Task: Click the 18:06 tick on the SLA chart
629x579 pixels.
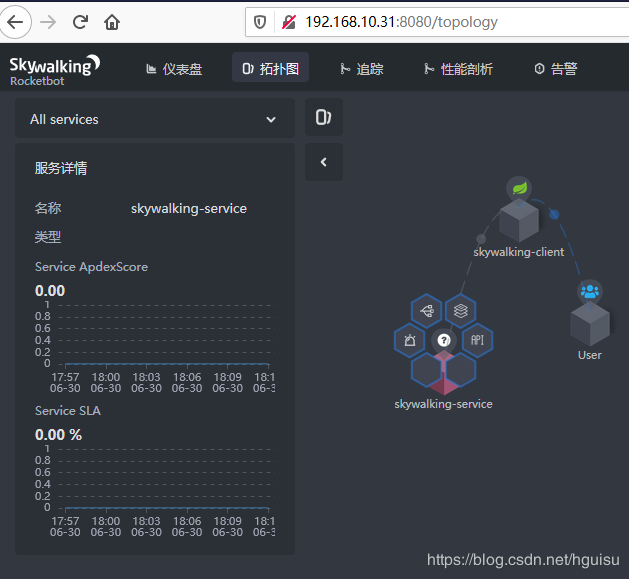Action: [187, 526]
